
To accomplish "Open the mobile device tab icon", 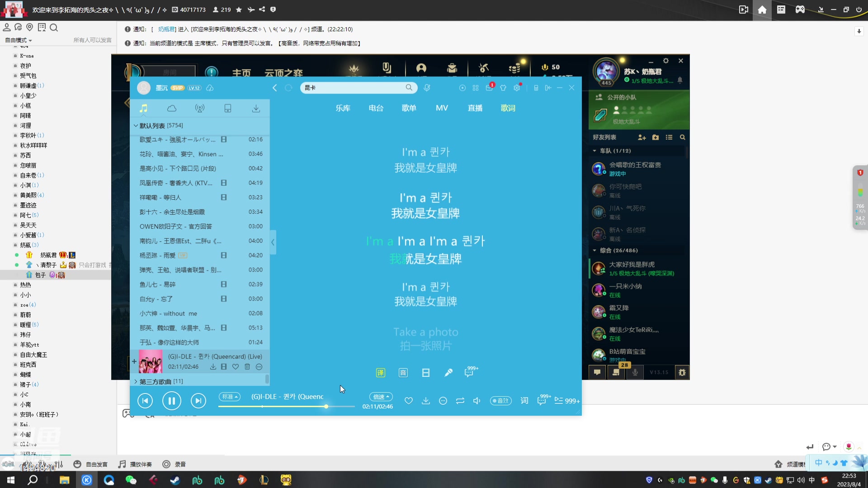I will coord(228,108).
